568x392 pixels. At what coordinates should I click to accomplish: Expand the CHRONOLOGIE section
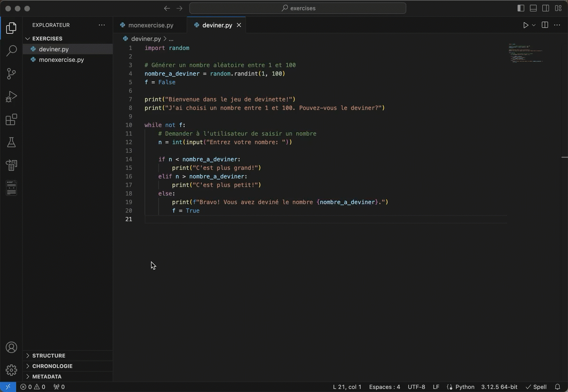tap(68, 366)
